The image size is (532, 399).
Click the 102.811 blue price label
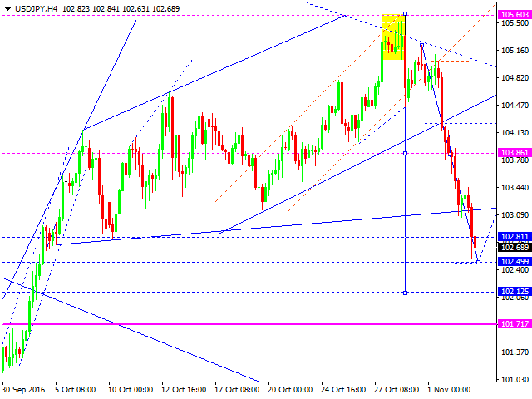click(x=515, y=237)
